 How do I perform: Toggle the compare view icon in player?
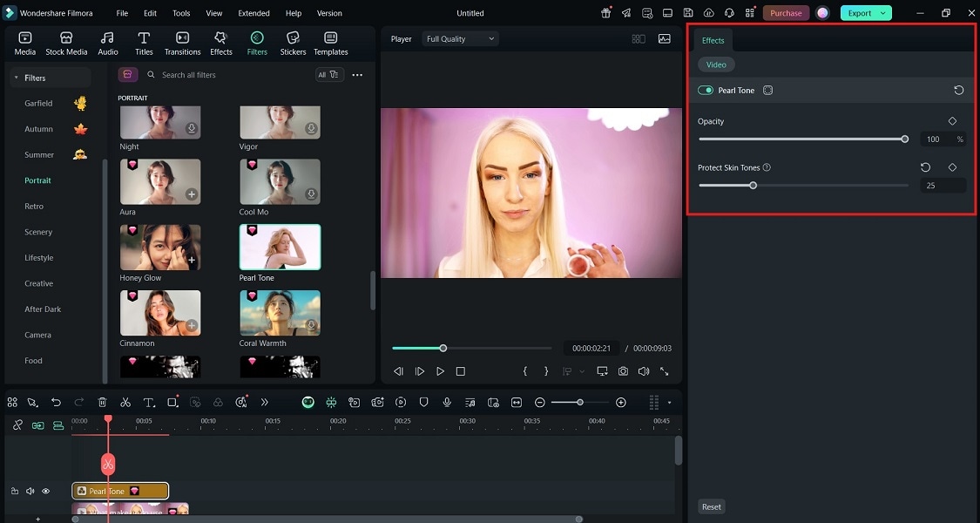(x=639, y=38)
